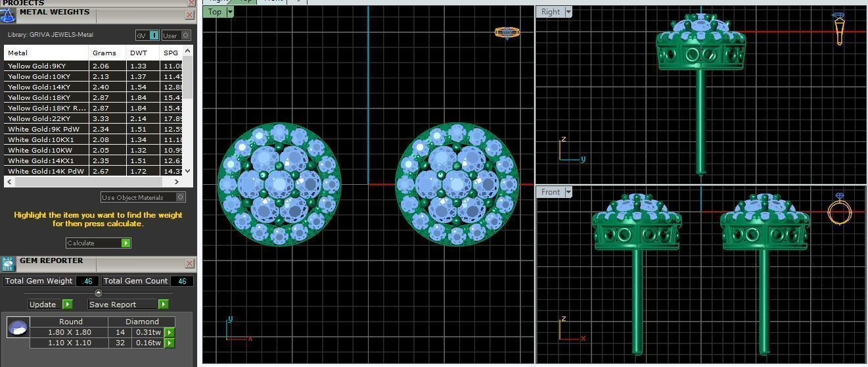Select the Yellow Gold:22KY row
This screenshot has width=868, height=367.
click(x=93, y=118)
